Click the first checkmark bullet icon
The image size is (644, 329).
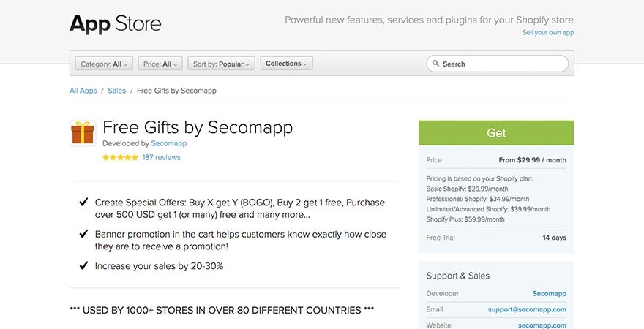[x=83, y=203]
